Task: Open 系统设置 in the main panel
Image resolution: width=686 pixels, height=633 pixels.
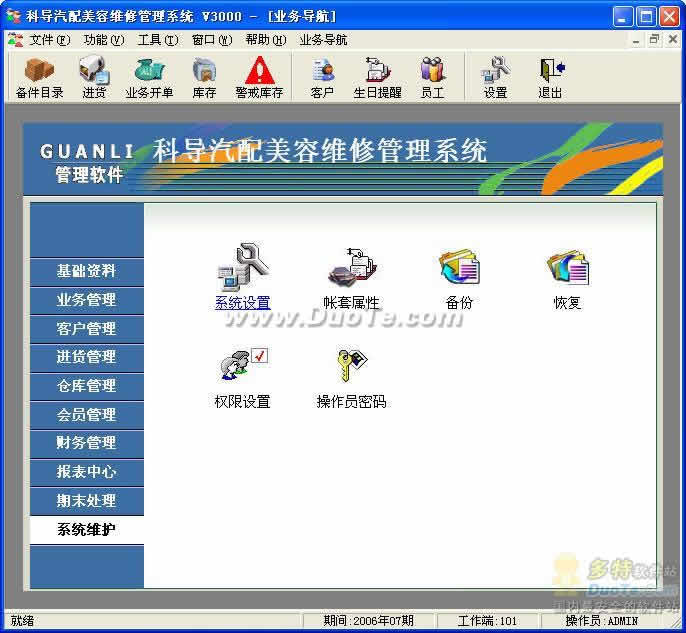Action: [x=242, y=277]
